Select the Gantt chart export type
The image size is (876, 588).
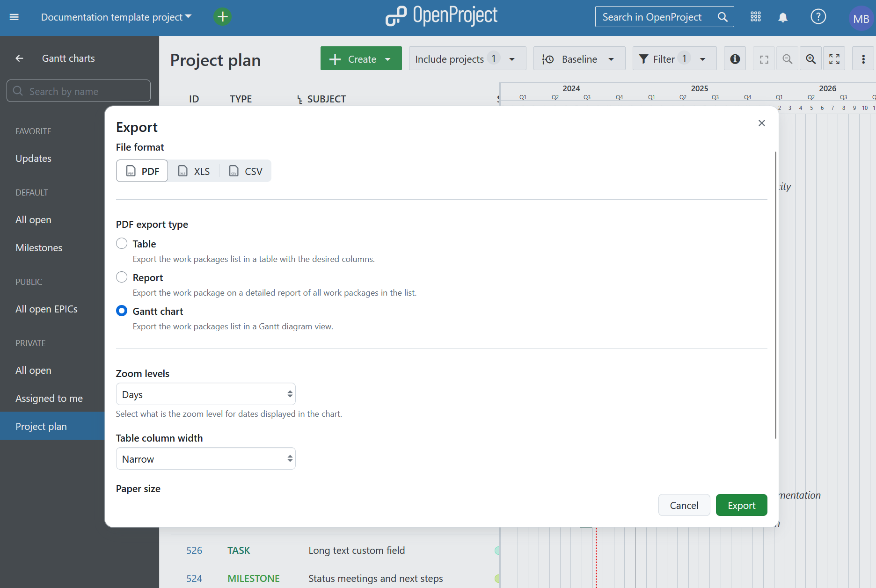click(x=122, y=311)
